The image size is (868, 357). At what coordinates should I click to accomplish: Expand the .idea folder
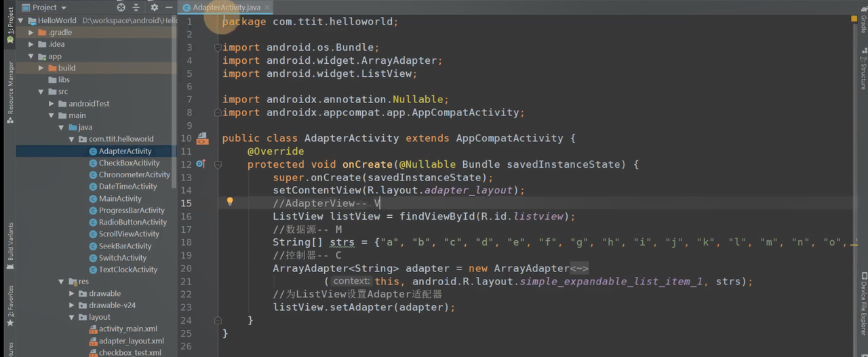[x=31, y=44]
